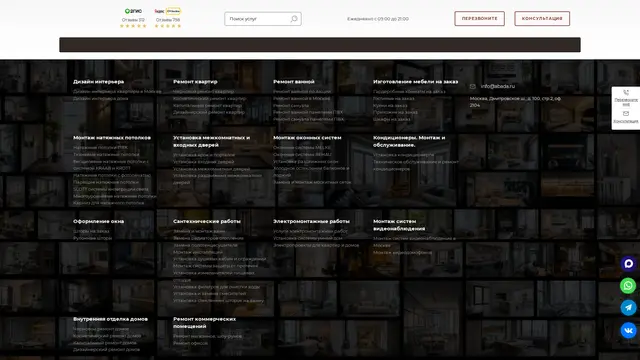Click the star rating under Yandex reviews

(167, 26)
